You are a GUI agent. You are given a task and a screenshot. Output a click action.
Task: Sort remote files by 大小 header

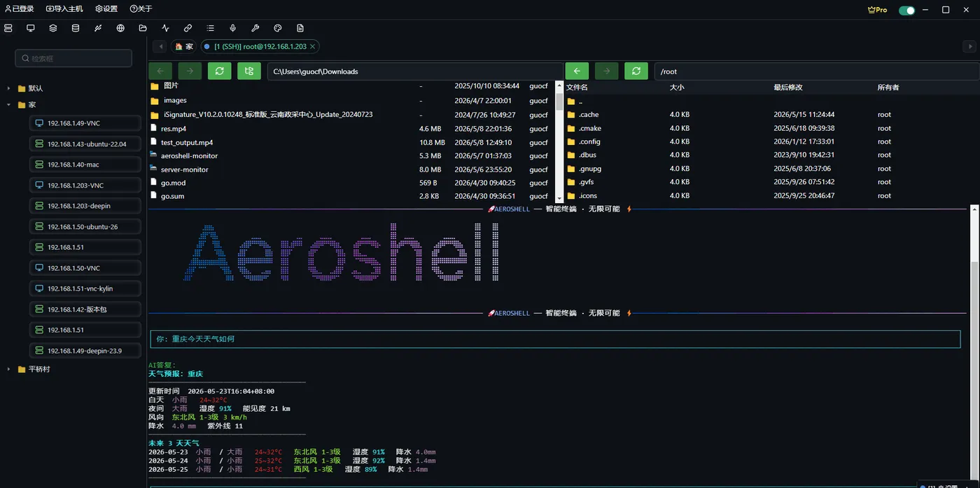[x=677, y=88]
